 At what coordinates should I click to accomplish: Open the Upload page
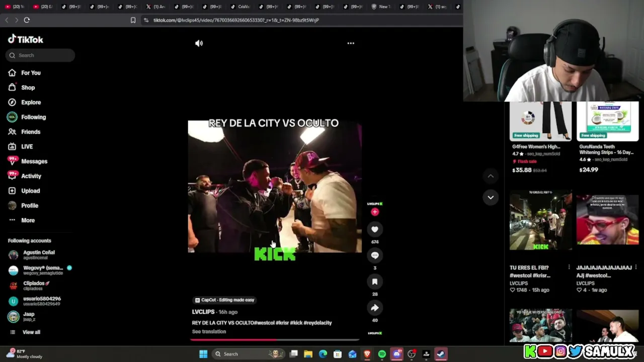pos(24,191)
